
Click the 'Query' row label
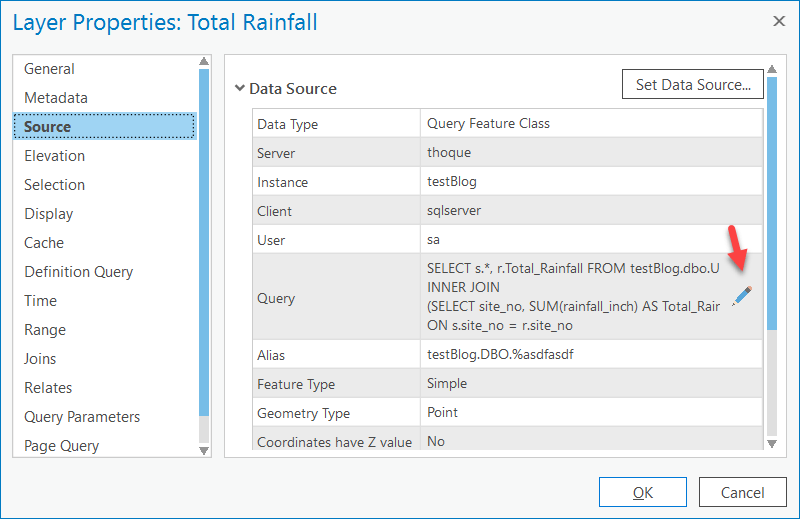(276, 298)
